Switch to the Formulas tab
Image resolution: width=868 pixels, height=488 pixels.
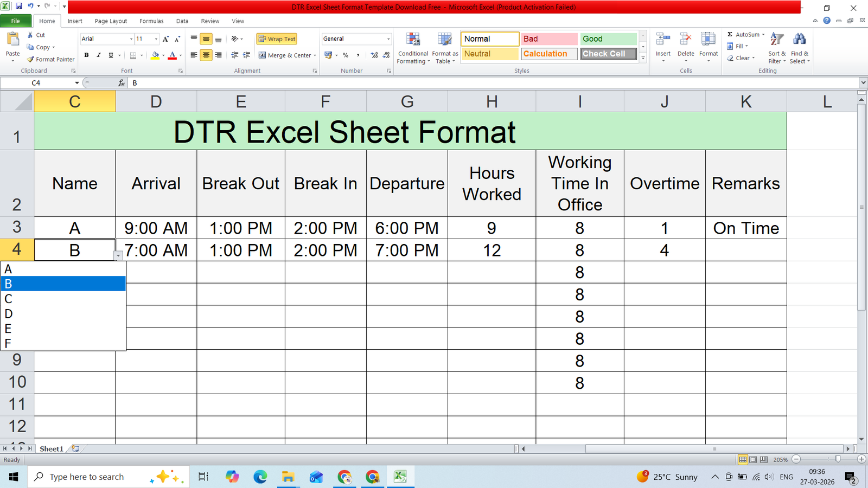[x=151, y=21]
